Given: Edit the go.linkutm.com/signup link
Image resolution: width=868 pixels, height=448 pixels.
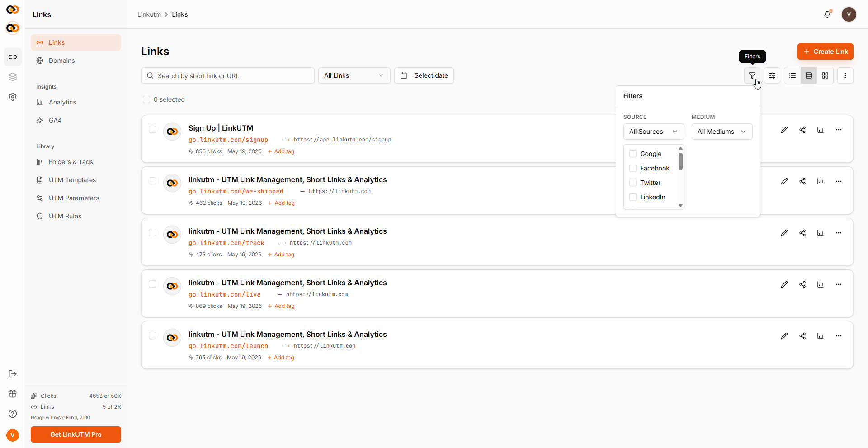Looking at the screenshot, I should (x=784, y=130).
